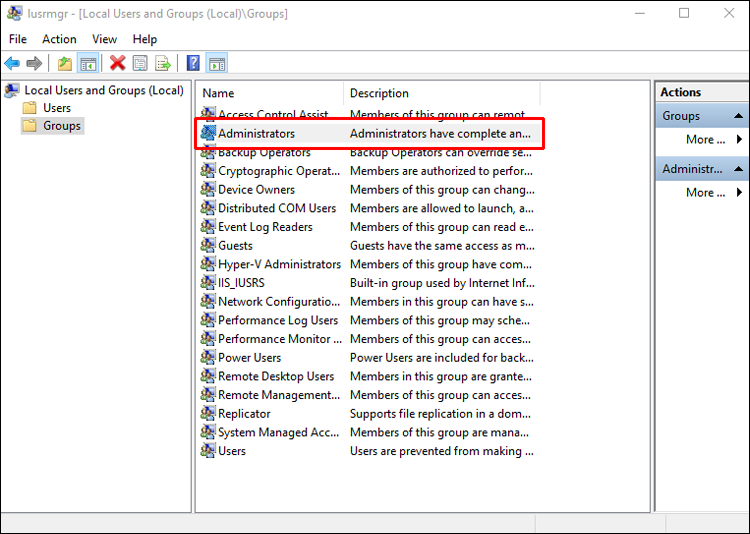Toggle the Show/Hide Action Pane icon
Viewport: 750px width, 534px height.
click(x=217, y=63)
